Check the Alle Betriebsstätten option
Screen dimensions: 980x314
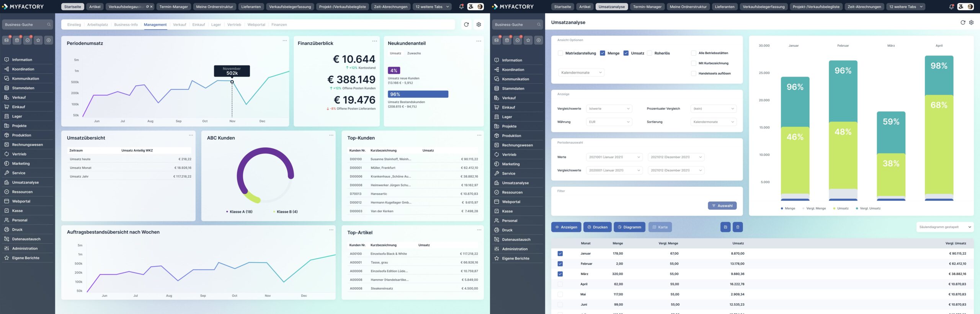point(693,53)
